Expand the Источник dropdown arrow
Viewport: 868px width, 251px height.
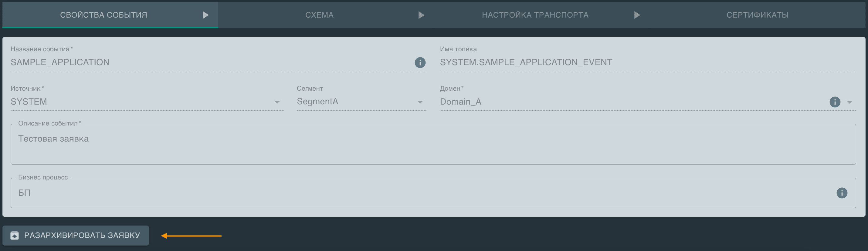pos(277,102)
